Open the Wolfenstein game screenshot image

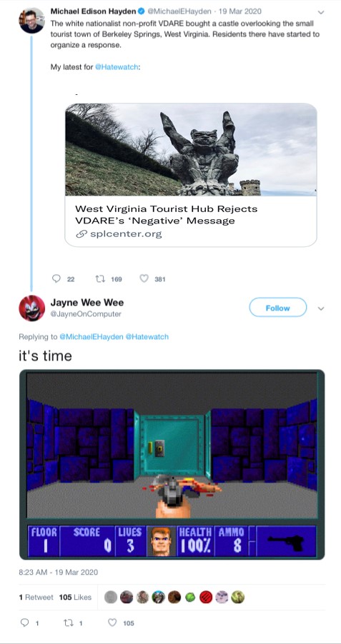pos(172,464)
